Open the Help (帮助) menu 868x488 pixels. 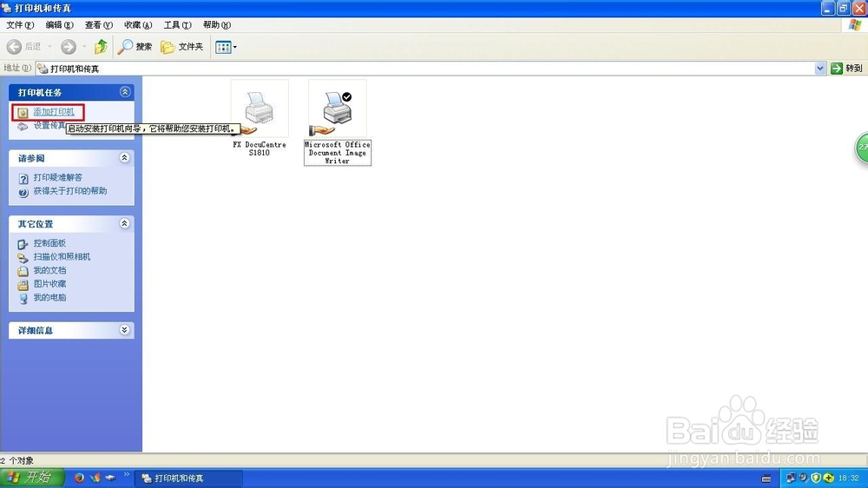tap(216, 25)
